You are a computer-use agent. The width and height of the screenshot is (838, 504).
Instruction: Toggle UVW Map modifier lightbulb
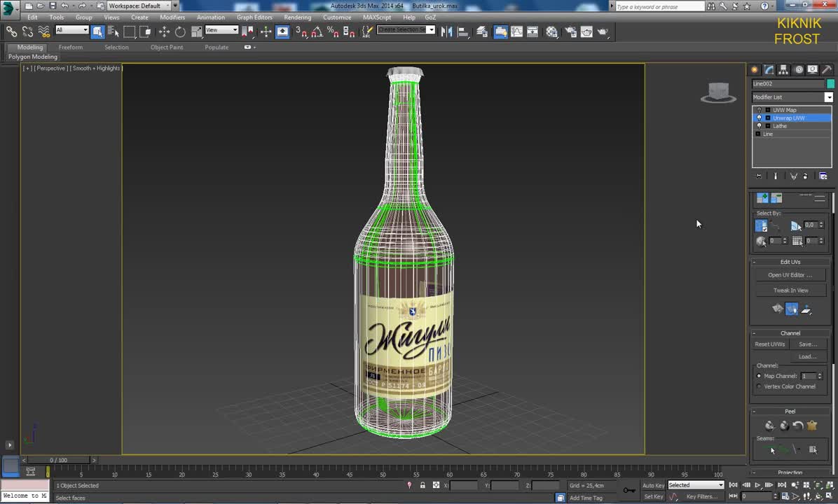click(759, 110)
